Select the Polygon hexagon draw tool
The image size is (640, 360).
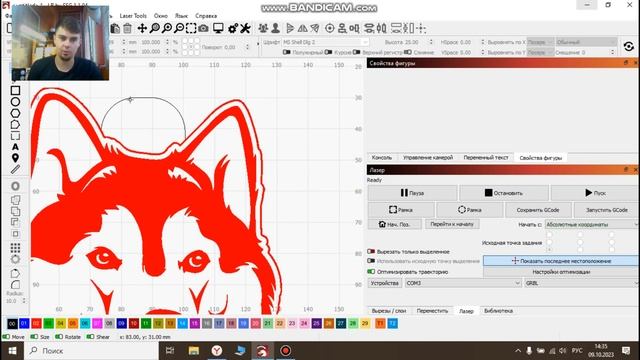tap(15, 113)
